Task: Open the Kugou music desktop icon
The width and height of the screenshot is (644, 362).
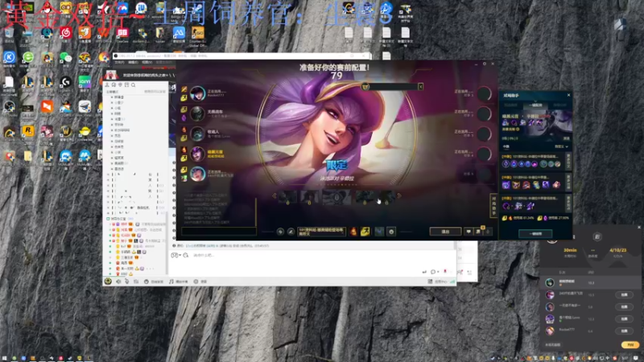Action: pos(9,57)
